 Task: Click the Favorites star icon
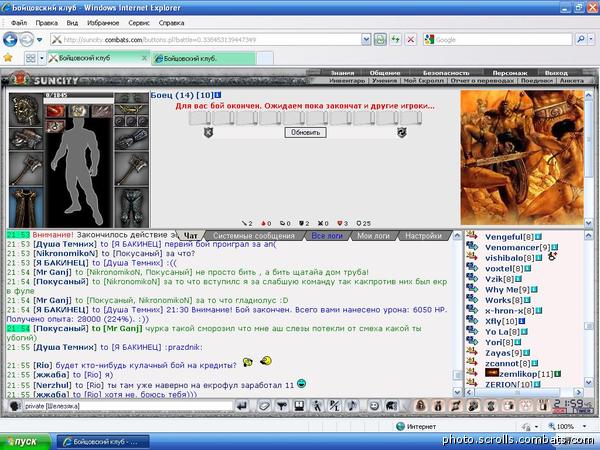pos(8,58)
